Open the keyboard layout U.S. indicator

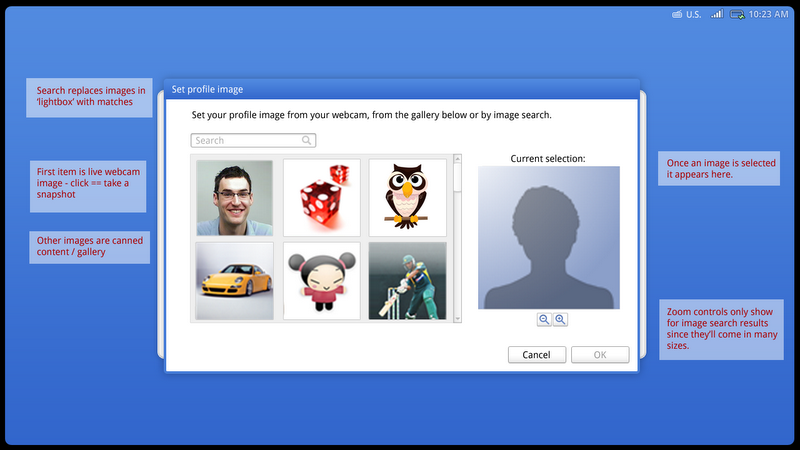click(686, 14)
